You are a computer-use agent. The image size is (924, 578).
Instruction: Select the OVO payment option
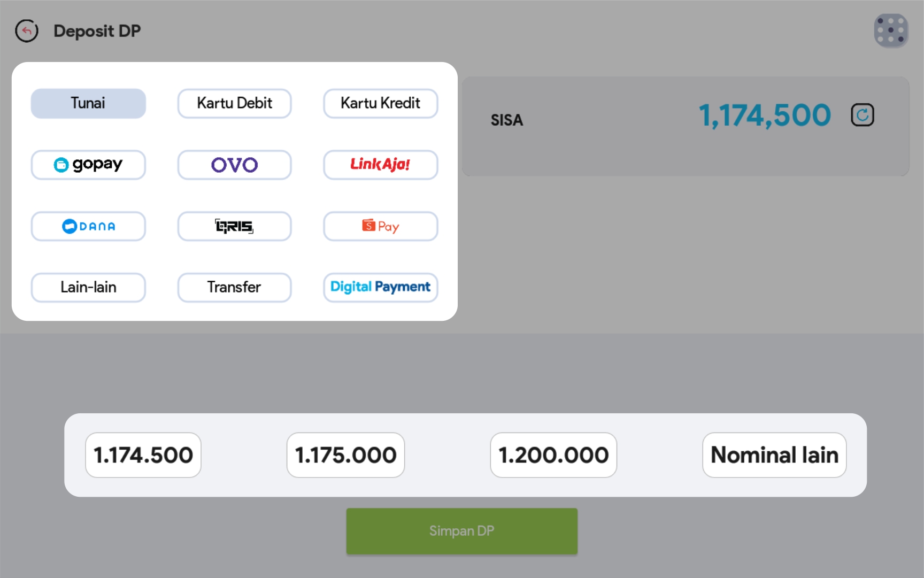[234, 165]
